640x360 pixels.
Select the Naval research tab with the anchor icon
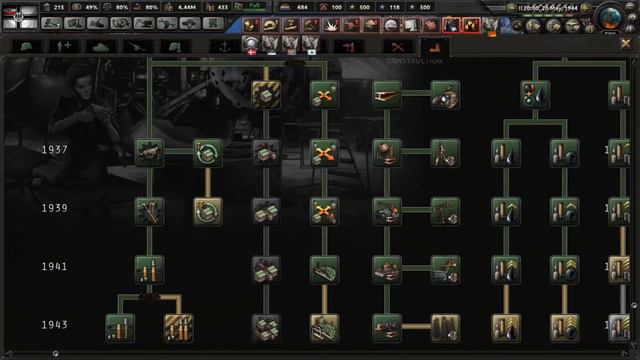click(224, 47)
